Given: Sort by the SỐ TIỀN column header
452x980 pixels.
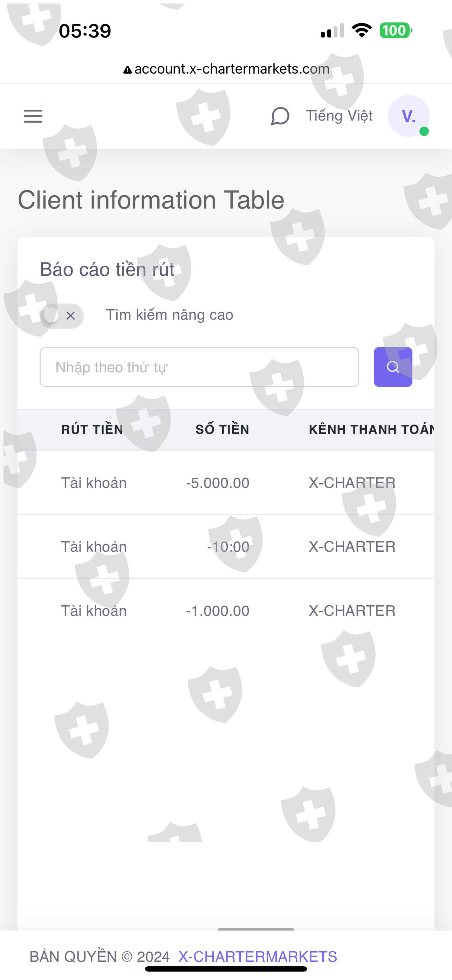Looking at the screenshot, I should tap(222, 429).
